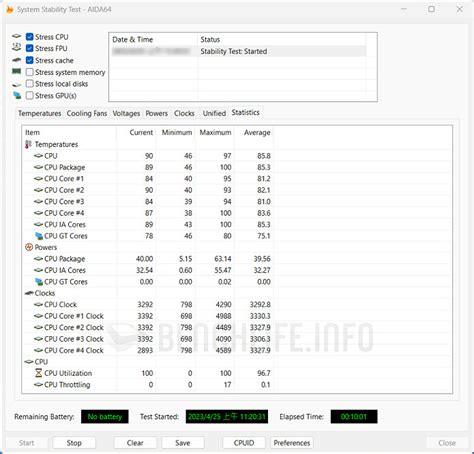Click the Stress CPU chip icon
The width and height of the screenshot is (474, 454).
17,36
